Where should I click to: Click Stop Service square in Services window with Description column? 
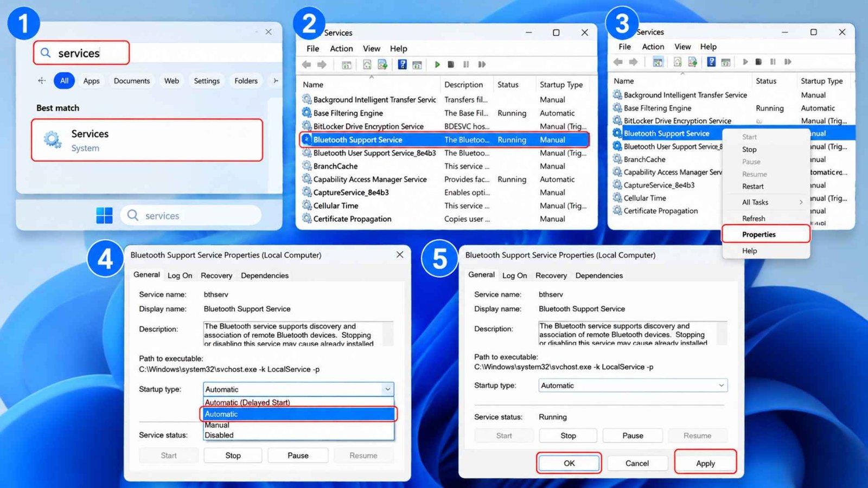click(451, 65)
